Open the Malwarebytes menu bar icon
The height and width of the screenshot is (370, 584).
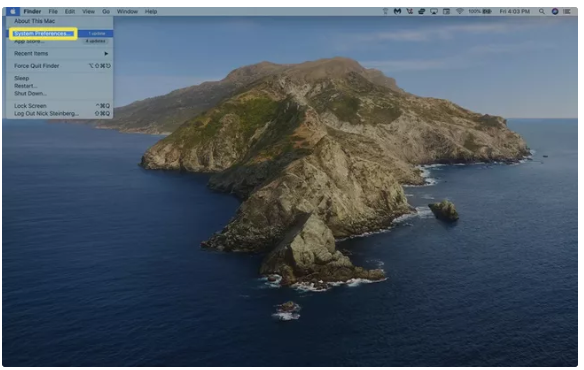pyautogui.click(x=397, y=12)
